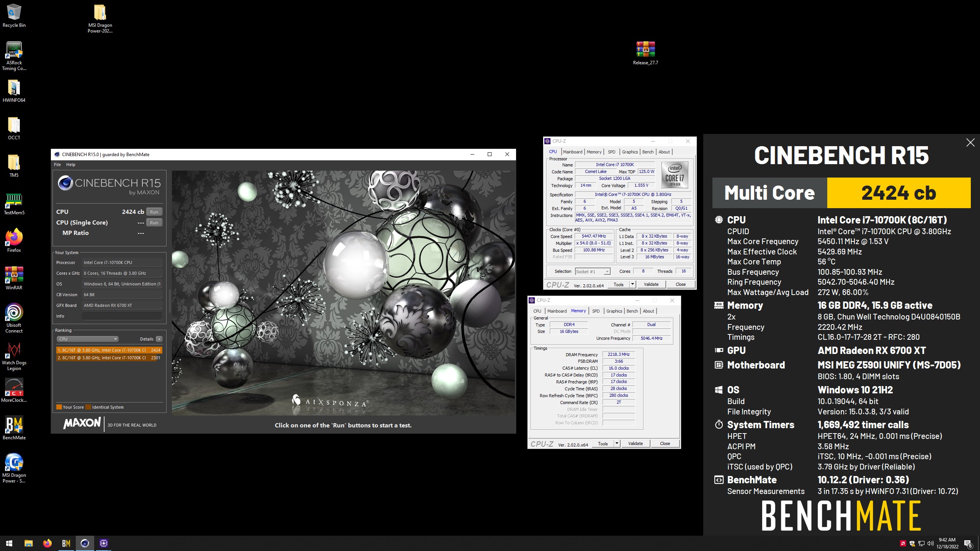Open Graphics tab in lower CPU-Z
This screenshot has width=980, height=551.
click(x=614, y=311)
